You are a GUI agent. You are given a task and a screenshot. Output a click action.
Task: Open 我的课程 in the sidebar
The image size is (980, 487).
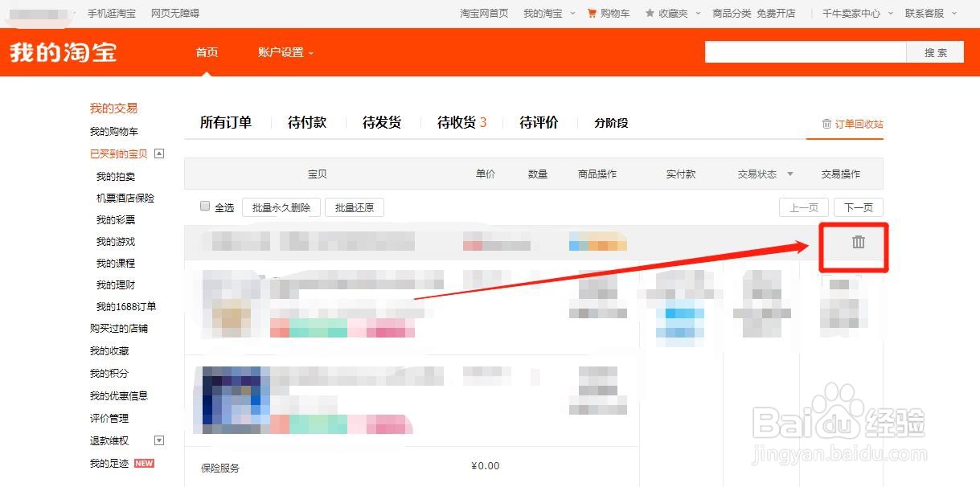tap(116, 263)
